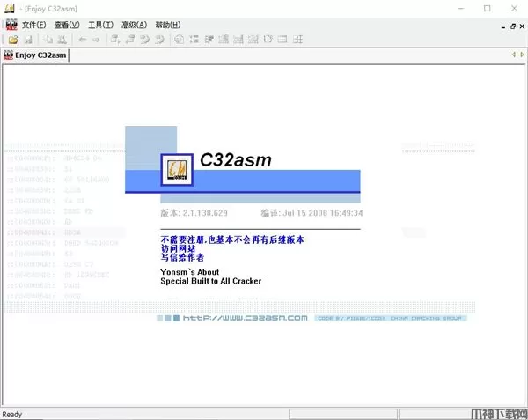
Task: Click the C32asm logo in the about splash
Action: click(x=177, y=170)
